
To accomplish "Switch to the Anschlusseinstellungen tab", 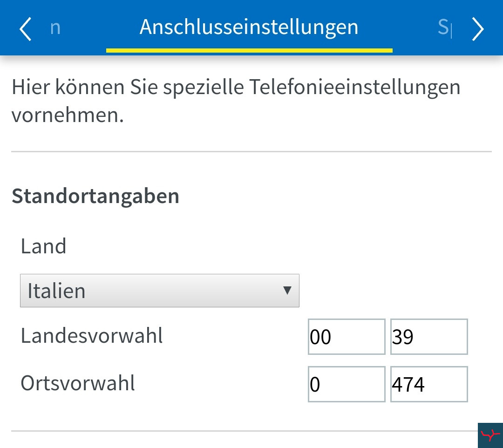I will (249, 27).
